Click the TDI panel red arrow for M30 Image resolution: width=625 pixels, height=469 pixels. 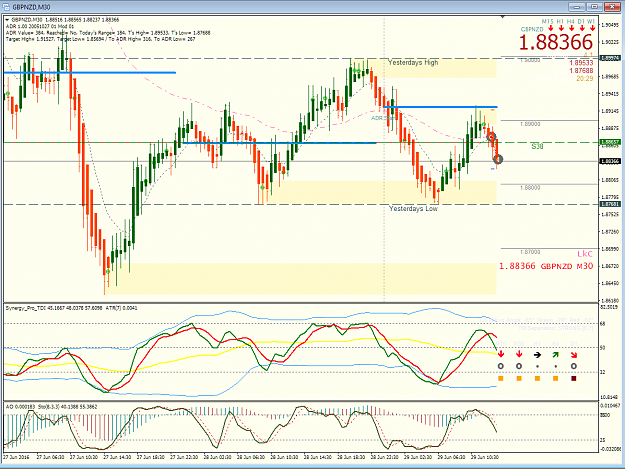pyautogui.click(x=519, y=354)
